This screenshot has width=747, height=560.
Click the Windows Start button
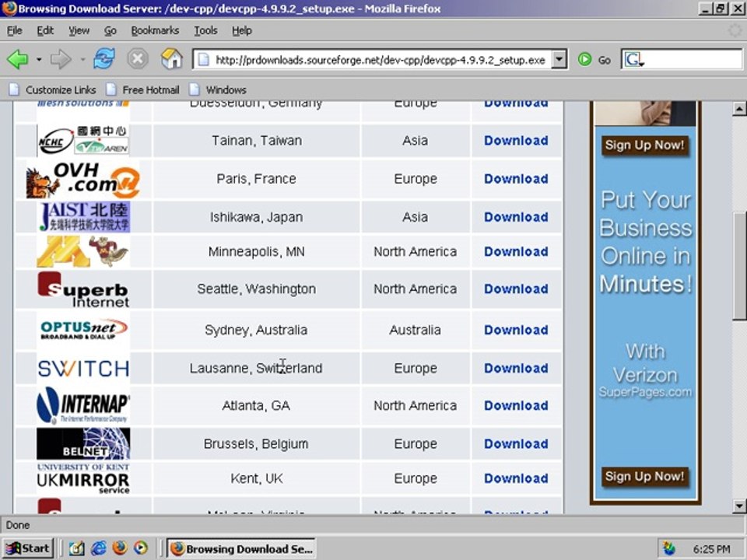[x=28, y=548]
